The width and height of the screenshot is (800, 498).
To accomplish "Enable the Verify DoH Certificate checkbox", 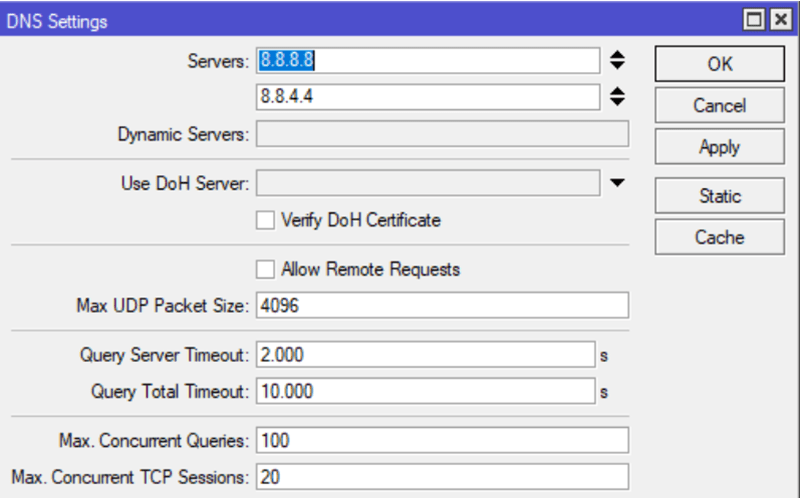I will pos(265,220).
